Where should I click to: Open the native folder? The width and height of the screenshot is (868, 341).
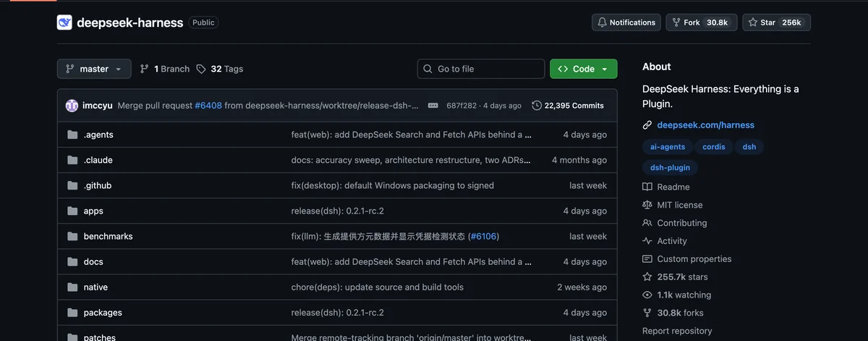95,287
